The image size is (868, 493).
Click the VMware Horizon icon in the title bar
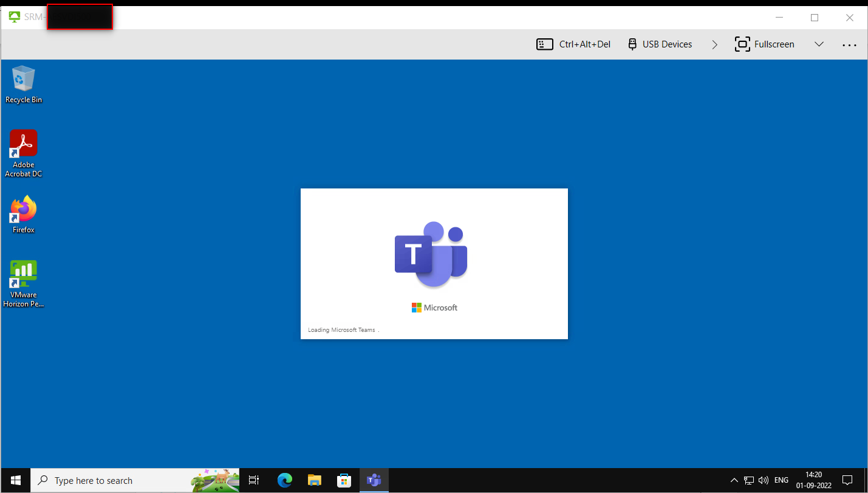click(x=14, y=17)
